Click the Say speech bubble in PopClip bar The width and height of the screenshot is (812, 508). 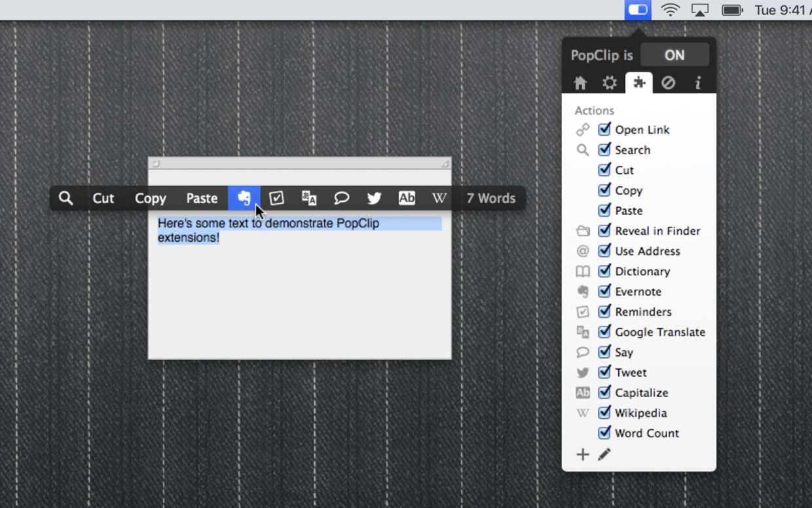pyautogui.click(x=341, y=198)
